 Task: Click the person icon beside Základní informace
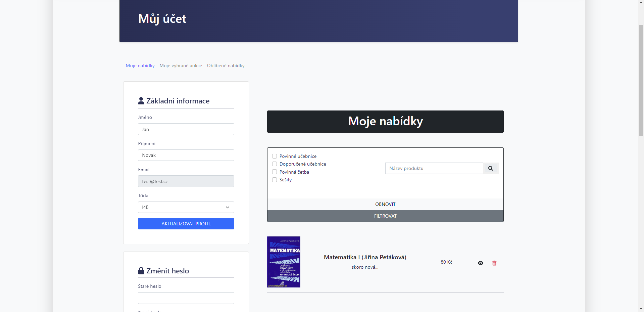coord(140,100)
